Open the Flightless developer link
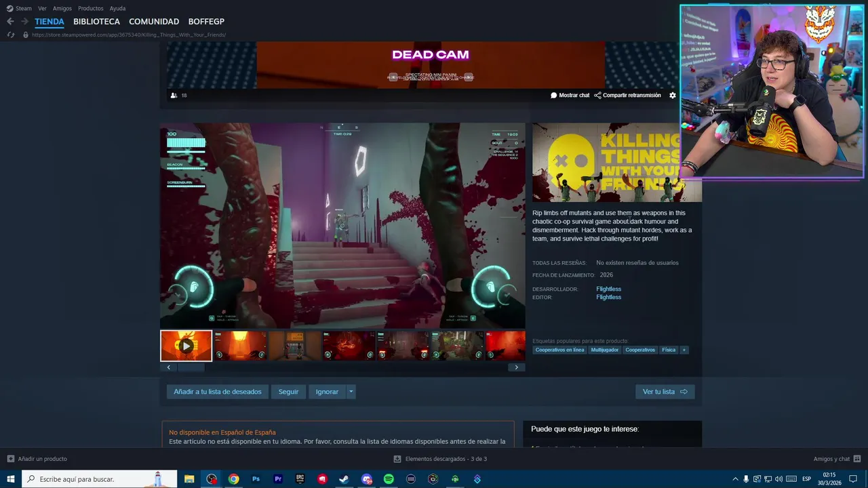The width and height of the screenshot is (868, 488). point(608,289)
